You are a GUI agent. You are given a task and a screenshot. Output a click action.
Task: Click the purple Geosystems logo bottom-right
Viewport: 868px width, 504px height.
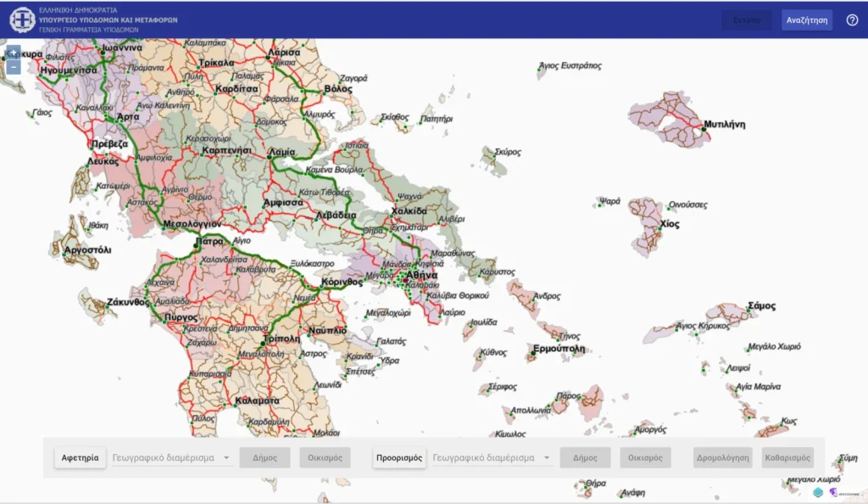(x=835, y=492)
